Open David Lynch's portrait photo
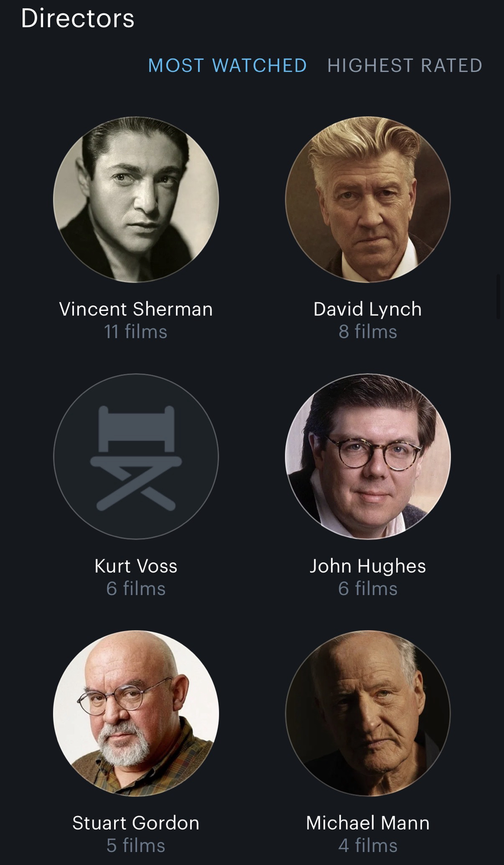The width and height of the screenshot is (504, 865). (368, 199)
